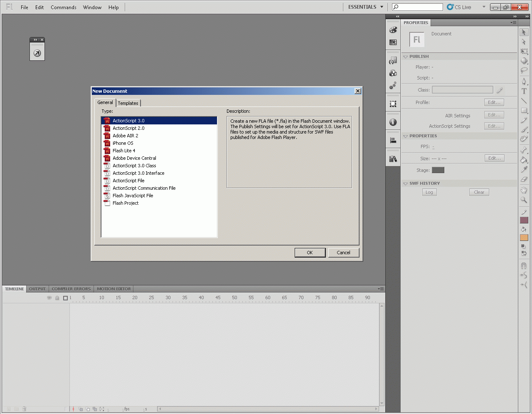Toggle Onion Skin in timeline

[81, 409]
